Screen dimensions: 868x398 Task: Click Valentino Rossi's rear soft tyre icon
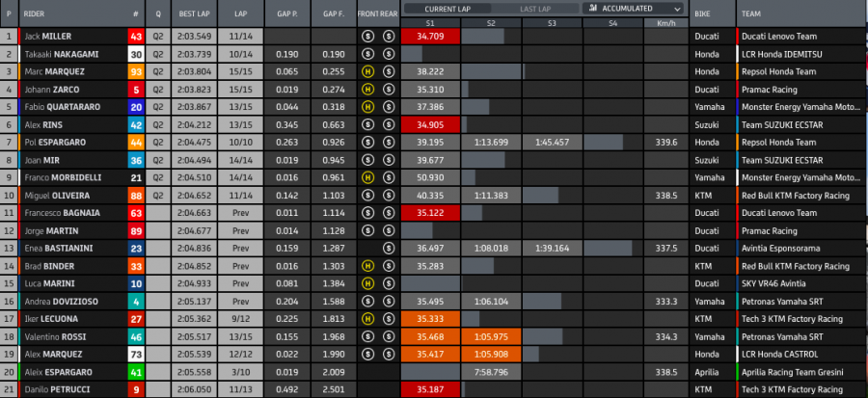pyautogui.click(x=388, y=336)
